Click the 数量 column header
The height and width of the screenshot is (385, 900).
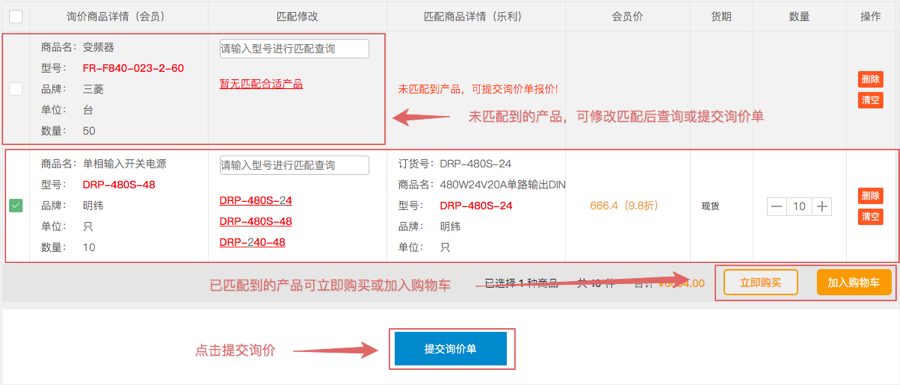[800, 17]
